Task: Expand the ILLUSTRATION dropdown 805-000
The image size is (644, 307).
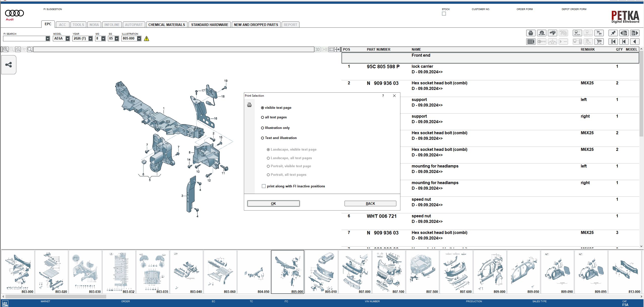Action: (x=139, y=39)
